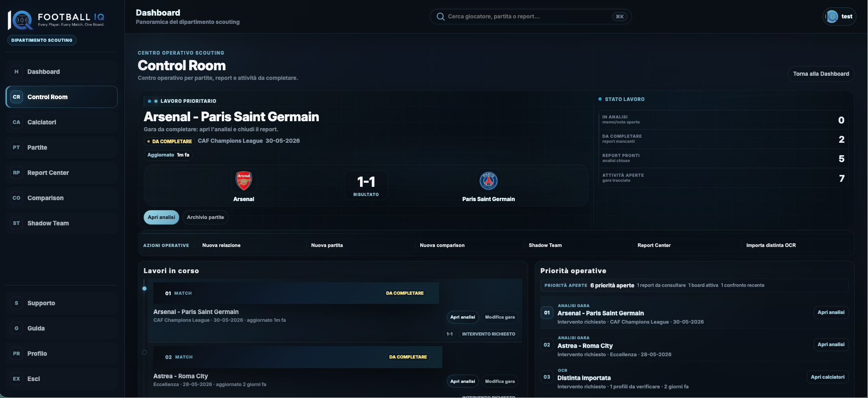Click the CR badge icon

click(x=17, y=97)
